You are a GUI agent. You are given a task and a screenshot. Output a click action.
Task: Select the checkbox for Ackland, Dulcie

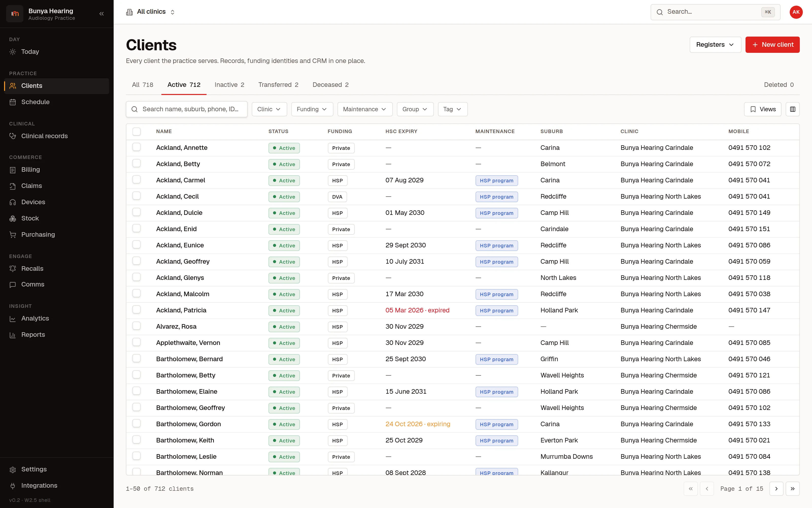[136, 212]
